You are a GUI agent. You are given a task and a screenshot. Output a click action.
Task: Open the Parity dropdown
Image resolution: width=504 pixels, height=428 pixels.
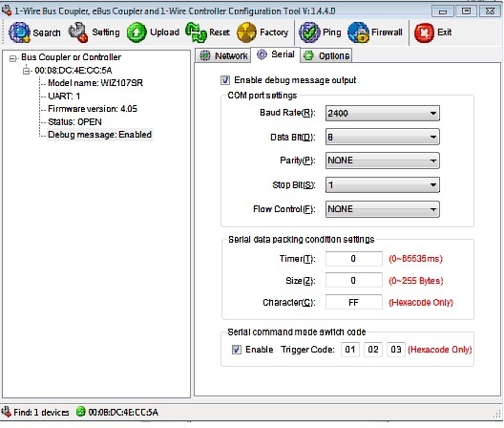pos(382,160)
